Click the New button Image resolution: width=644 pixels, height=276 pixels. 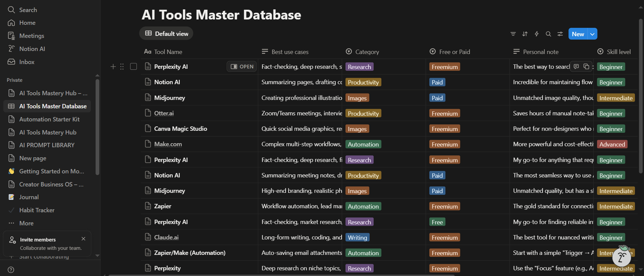578,34
